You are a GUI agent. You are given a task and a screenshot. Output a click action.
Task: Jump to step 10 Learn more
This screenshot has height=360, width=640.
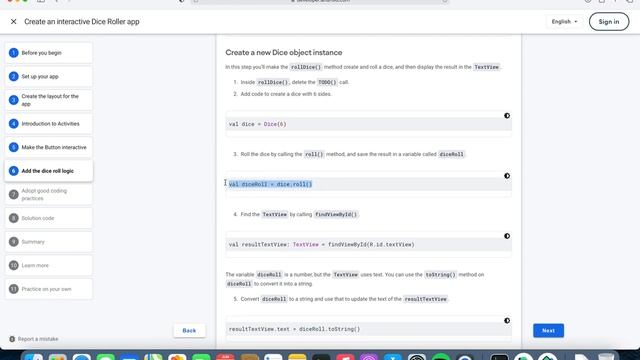click(x=49, y=265)
